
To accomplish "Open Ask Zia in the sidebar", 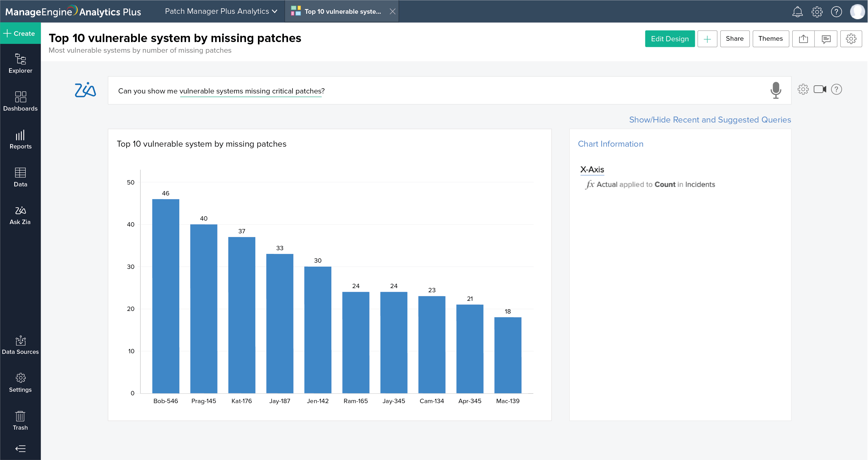I will tap(20, 215).
